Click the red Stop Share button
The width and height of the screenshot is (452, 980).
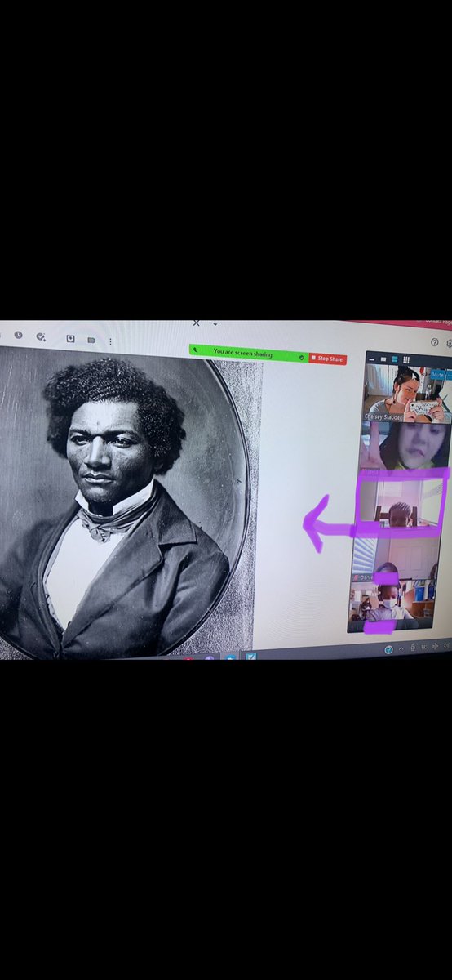click(328, 359)
